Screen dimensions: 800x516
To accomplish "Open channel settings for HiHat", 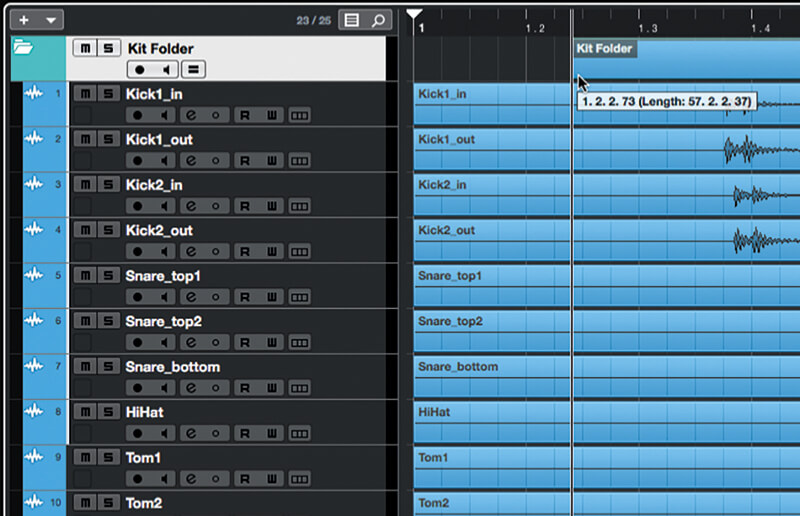I will point(191,433).
